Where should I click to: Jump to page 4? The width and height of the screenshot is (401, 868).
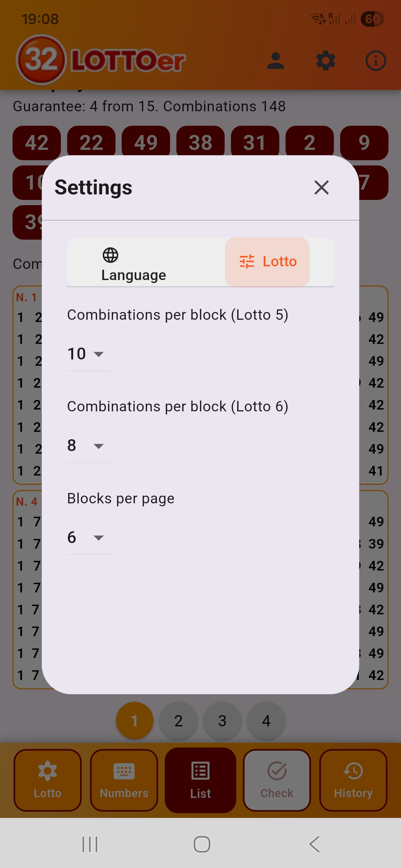click(266, 721)
